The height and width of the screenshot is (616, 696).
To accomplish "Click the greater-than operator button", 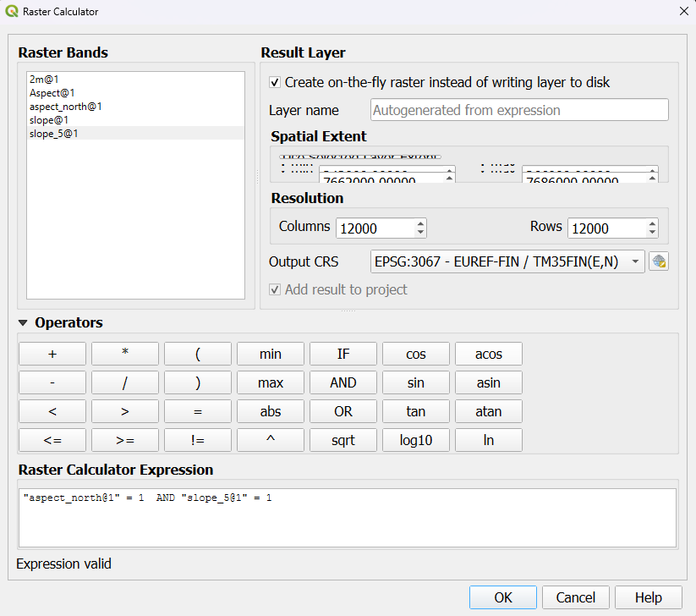I will (x=125, y=411).
